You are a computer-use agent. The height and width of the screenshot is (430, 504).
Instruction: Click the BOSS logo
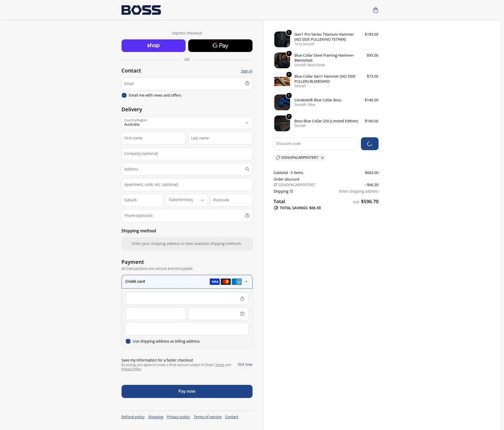[141, 10]
